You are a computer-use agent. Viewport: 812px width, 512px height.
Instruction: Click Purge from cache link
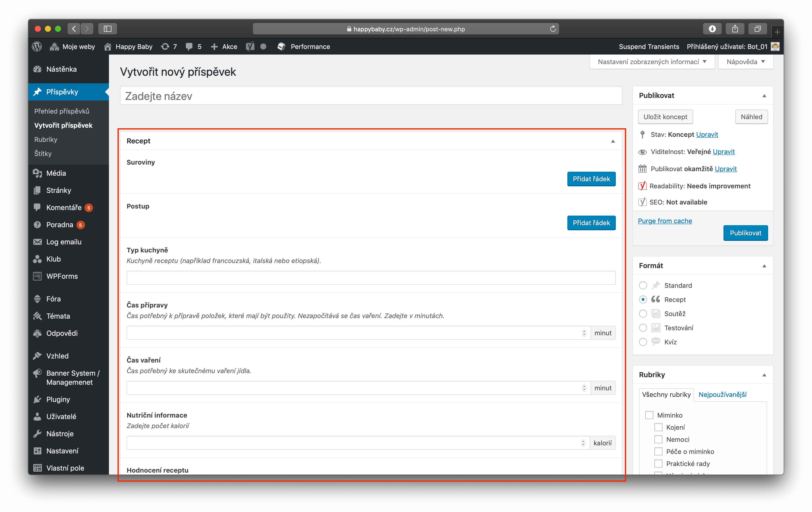665,221
